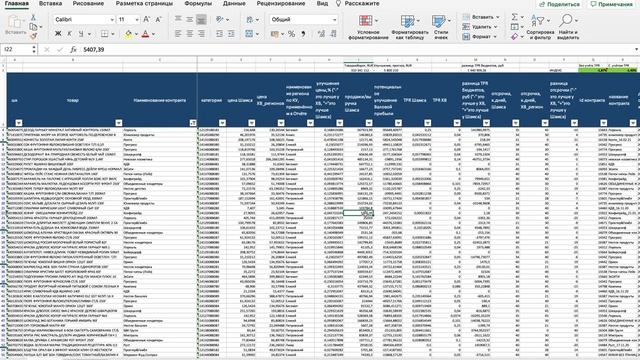Click the AutoSum sigma icon
Screen dimensions: 640x360
click(x=515, y=17)
